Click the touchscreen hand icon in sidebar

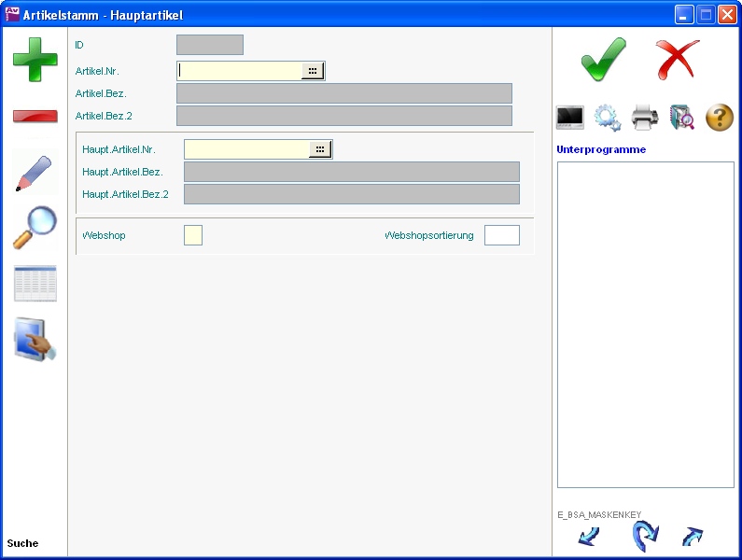35,340
